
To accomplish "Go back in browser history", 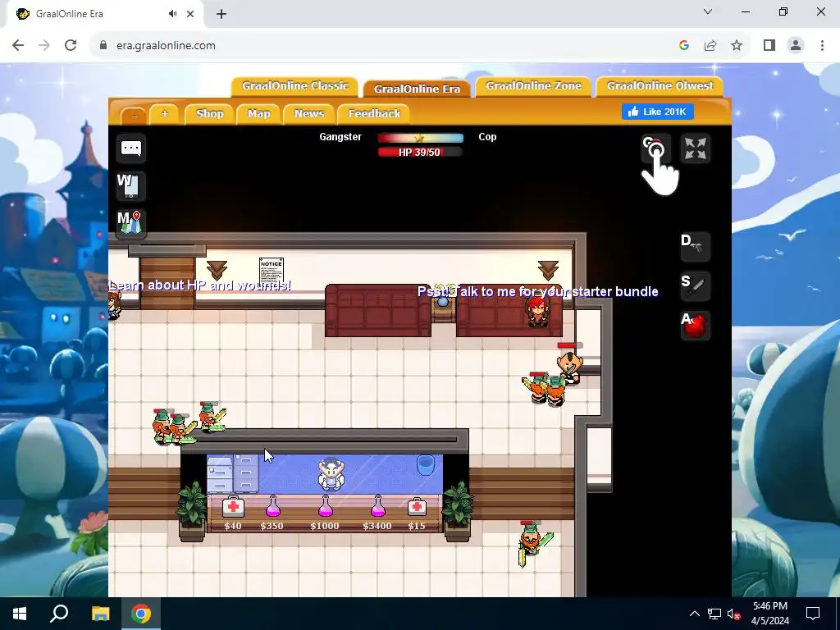I will 18,46.
